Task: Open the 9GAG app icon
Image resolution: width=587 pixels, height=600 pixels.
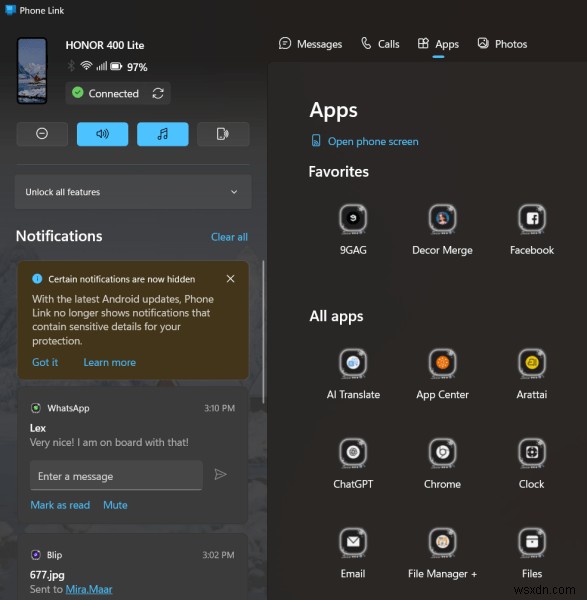Action: 353,219
